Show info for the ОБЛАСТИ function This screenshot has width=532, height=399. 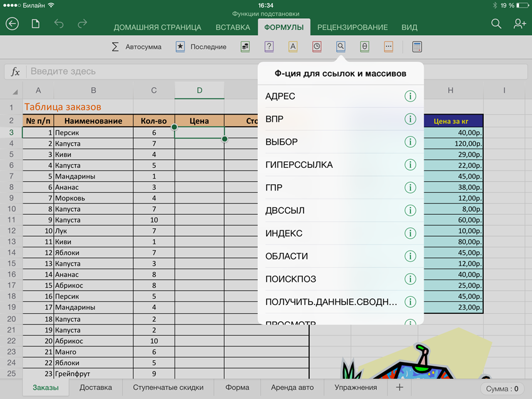tap(410, 256)
